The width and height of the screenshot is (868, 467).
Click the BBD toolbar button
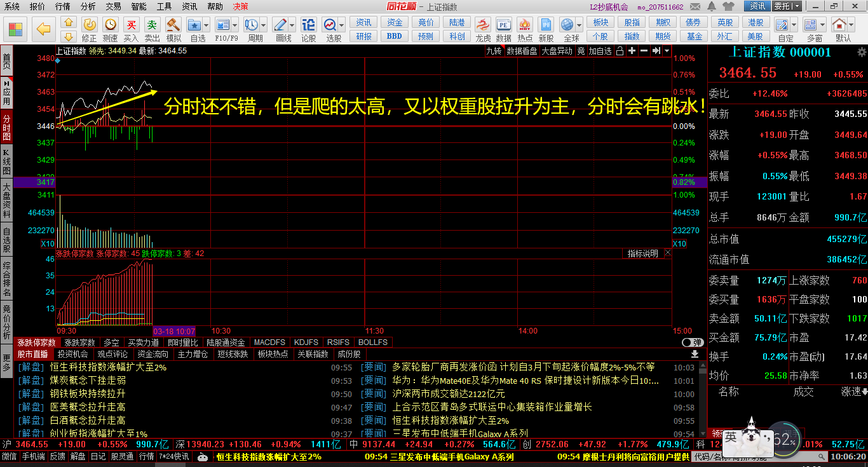395,36
